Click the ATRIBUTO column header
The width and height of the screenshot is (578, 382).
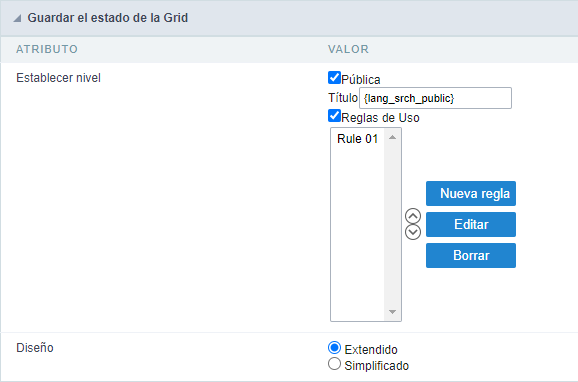(47, 49)
